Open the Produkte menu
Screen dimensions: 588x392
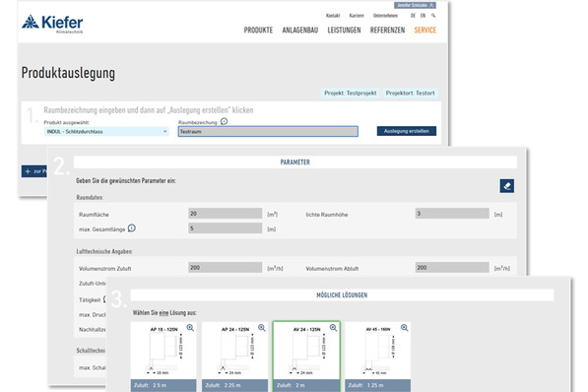258,30
